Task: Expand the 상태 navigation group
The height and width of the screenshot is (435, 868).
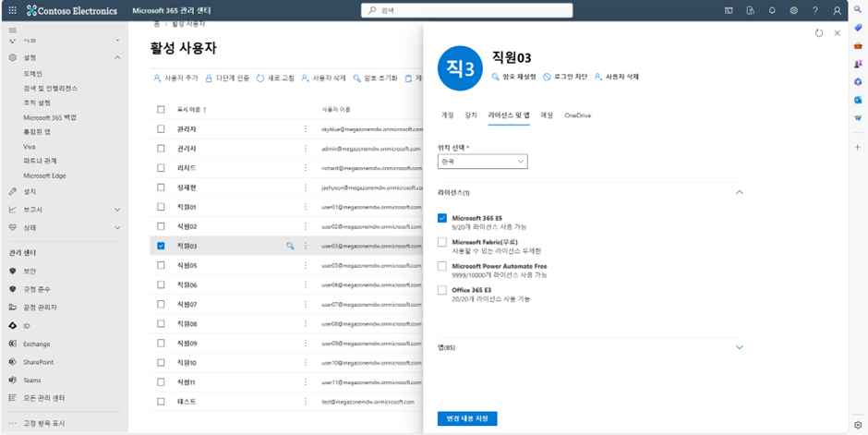Action: point(116,227)
